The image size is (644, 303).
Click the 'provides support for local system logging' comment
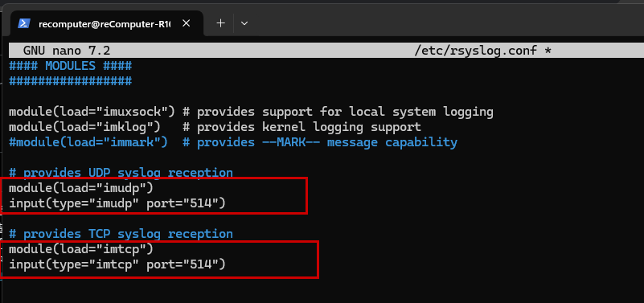tap(345, 112)
